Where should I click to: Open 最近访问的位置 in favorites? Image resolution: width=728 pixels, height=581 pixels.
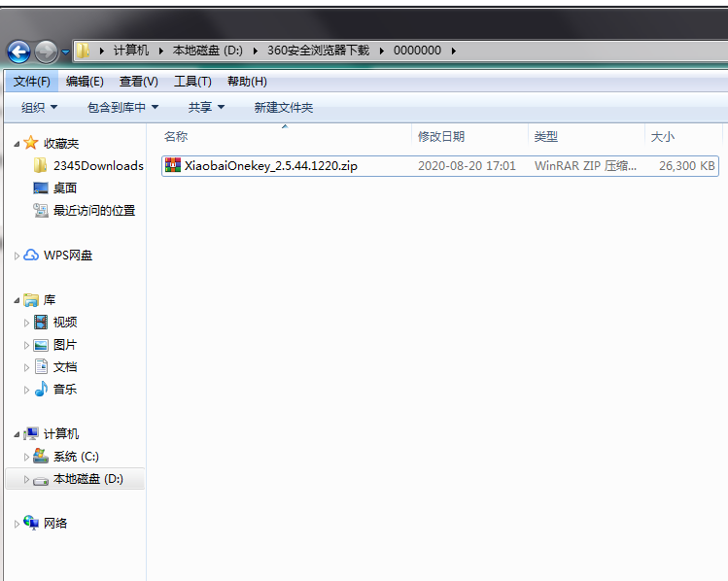pyautogui.click(x=94, y=210)
